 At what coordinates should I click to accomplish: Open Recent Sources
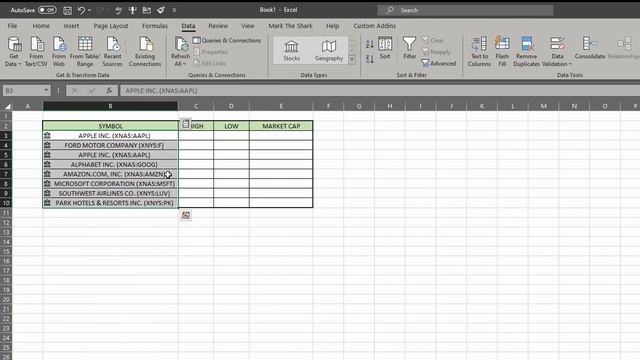pos(112,51)
